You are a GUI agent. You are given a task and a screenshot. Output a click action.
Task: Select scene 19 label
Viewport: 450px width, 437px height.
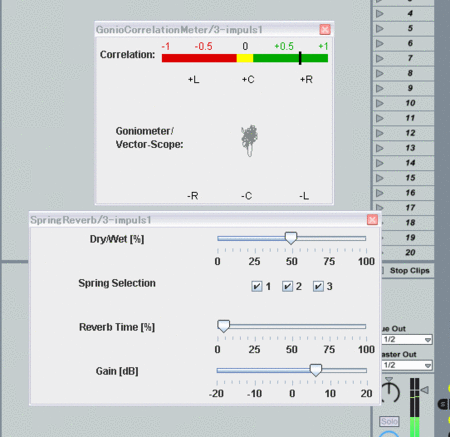pos(410,238)
